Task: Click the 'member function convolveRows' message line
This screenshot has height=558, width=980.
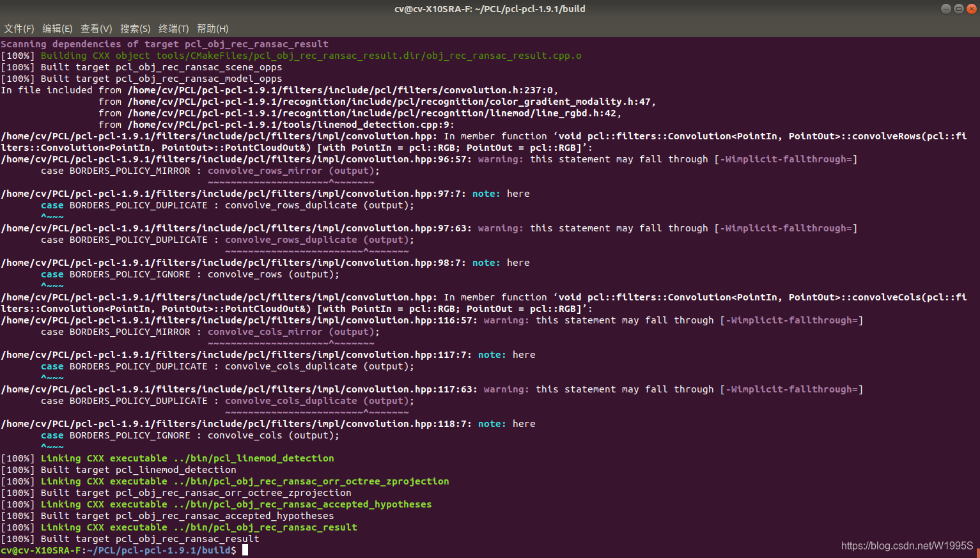Action: (x=484, y=142)
